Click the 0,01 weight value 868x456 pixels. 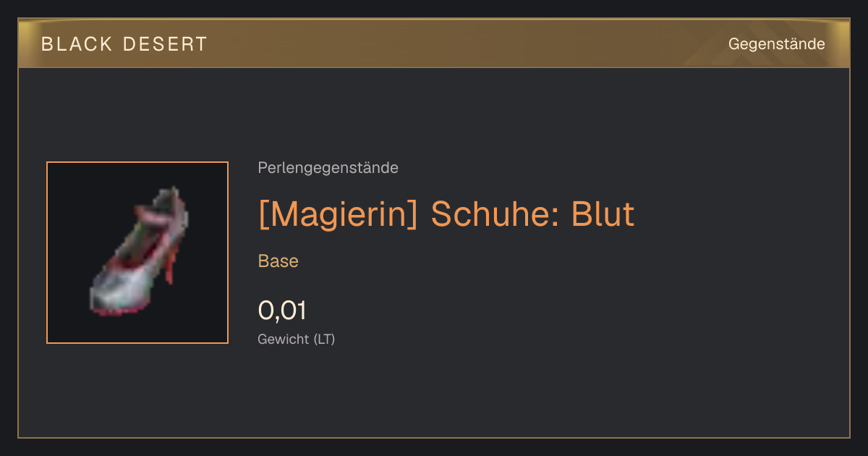point(282,311)
